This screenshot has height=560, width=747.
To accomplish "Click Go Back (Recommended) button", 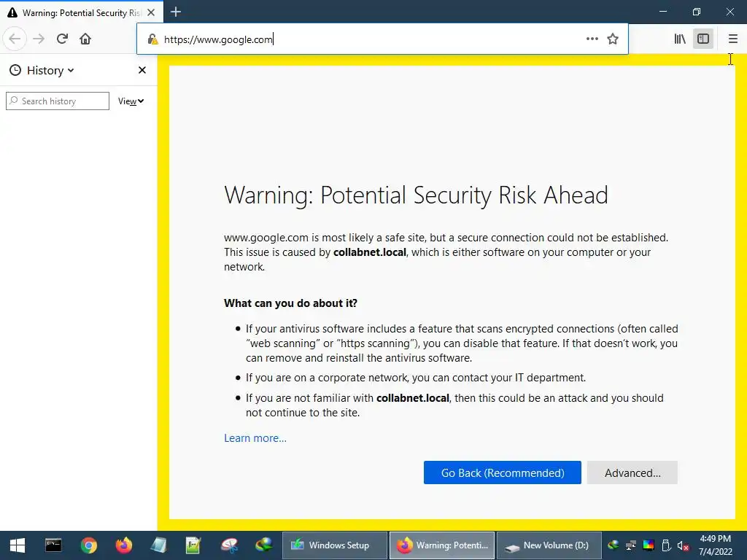I will pyautogui.click(x=502, y=472).
